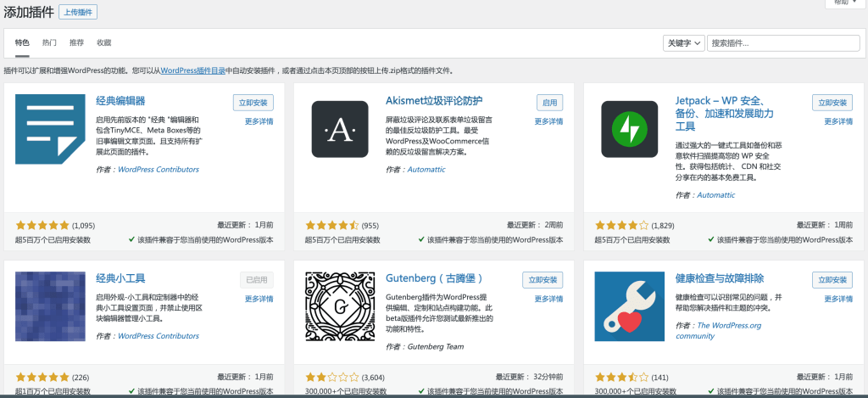Open 更多详情 for Jetpack
The height and width of the screenshot is (398, 868).
838,121
